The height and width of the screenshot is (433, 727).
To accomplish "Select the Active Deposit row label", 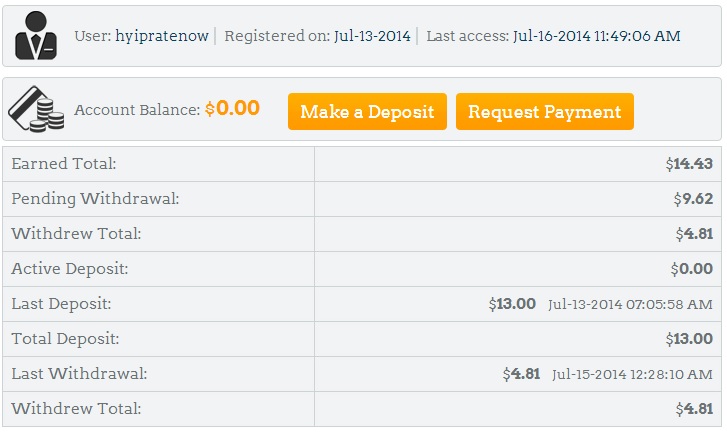I will pyautogui.click(x=70, y=269).
